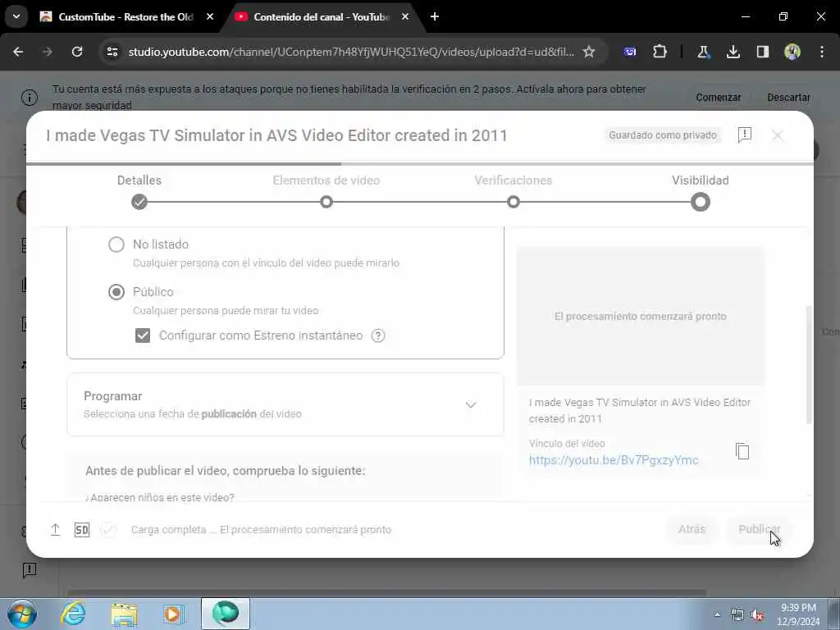Click the purple extension icon in toolbar
840x630 pixels.
click(630, 52)
